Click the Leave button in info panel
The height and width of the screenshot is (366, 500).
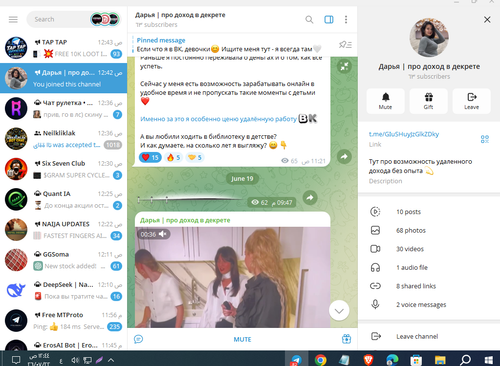pyautogui.click(x=471, y=101)
